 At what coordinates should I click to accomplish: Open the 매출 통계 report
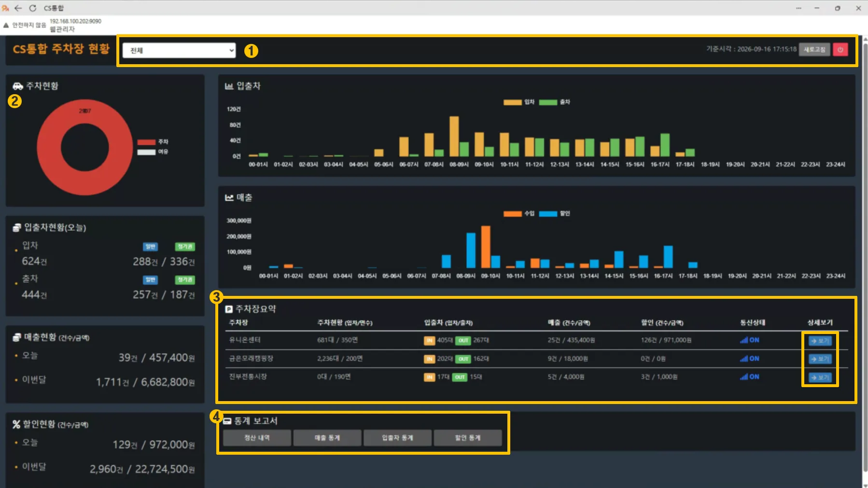tap(327, 438)
